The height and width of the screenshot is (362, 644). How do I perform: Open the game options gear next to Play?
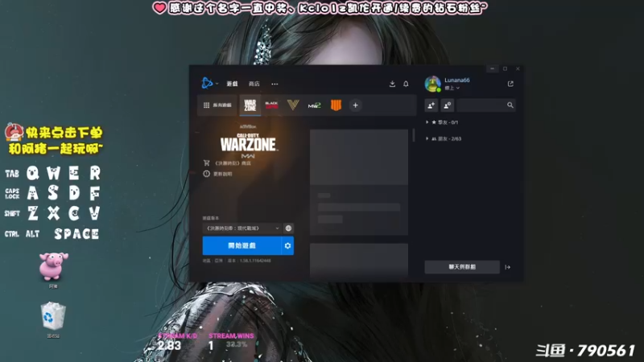287,245
